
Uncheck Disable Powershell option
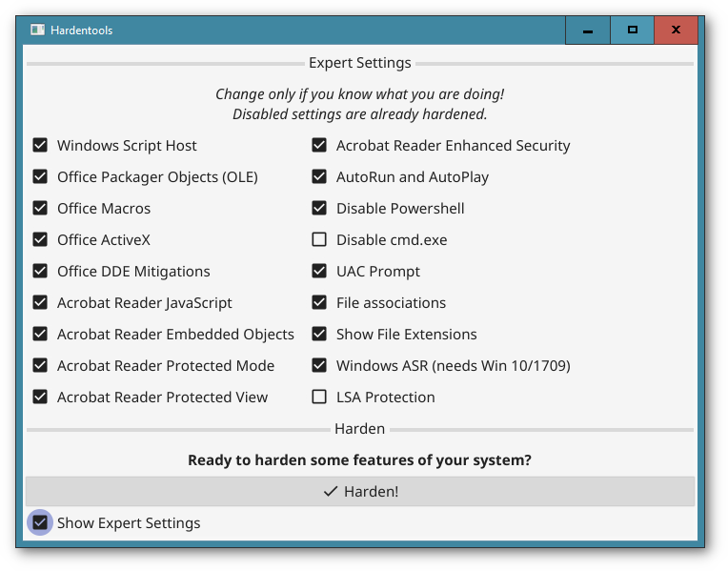pyautogui.click(x=319, y=208)
